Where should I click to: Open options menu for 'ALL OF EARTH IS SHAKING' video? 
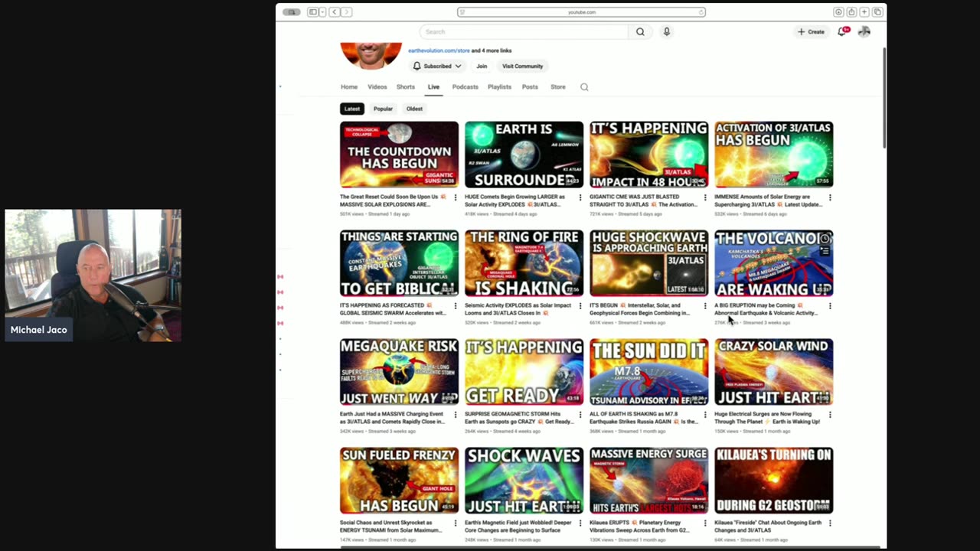tap(705, 415)
